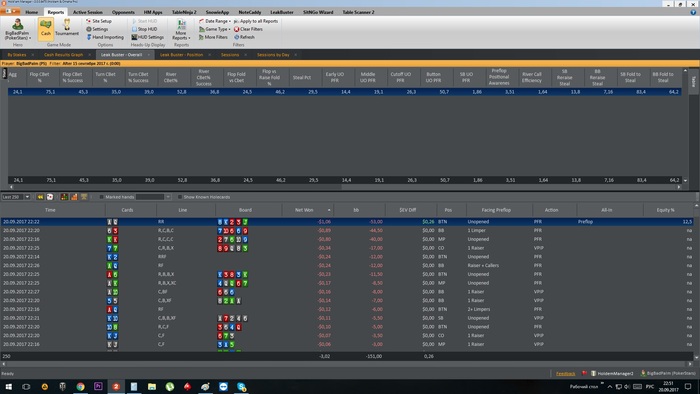Click the orange bar graph icon
Screen dimensions: 700x394
point(74,197)
